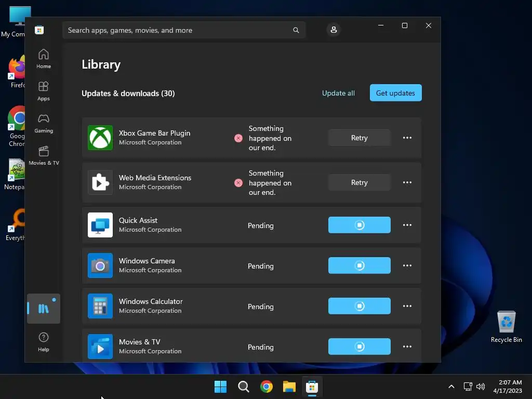
Task: Open more options for Xbox Game Bar Plugin
Action: [407, 138]
